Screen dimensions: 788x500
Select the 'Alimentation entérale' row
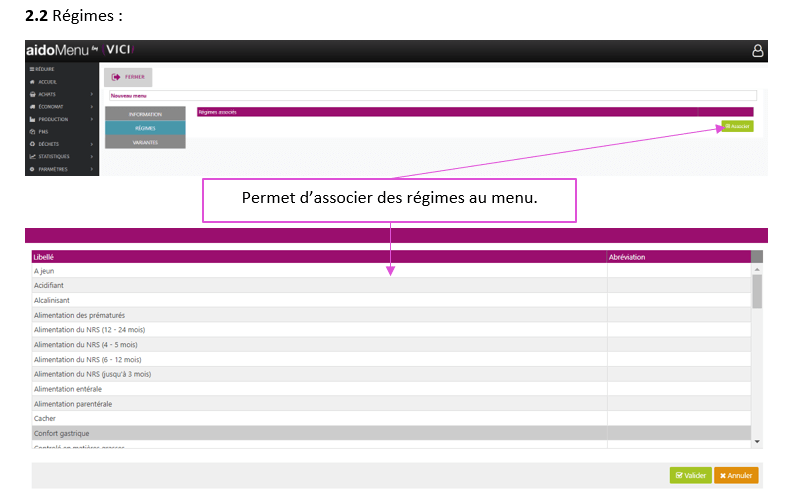coord(391,389)
